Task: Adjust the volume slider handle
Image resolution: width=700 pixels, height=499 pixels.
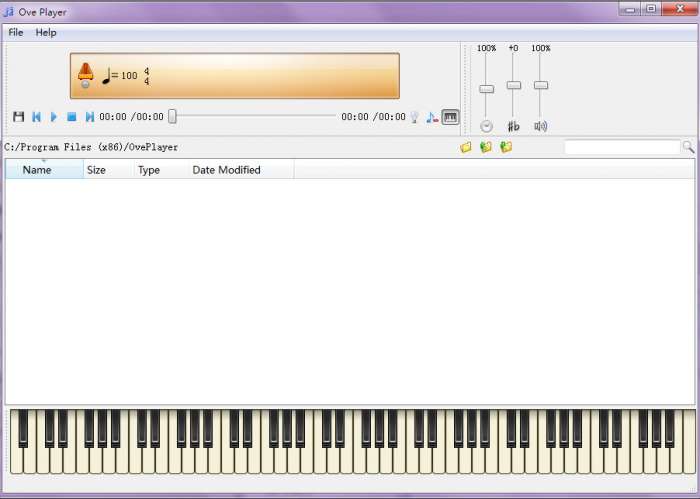Action: click(541, 85)
